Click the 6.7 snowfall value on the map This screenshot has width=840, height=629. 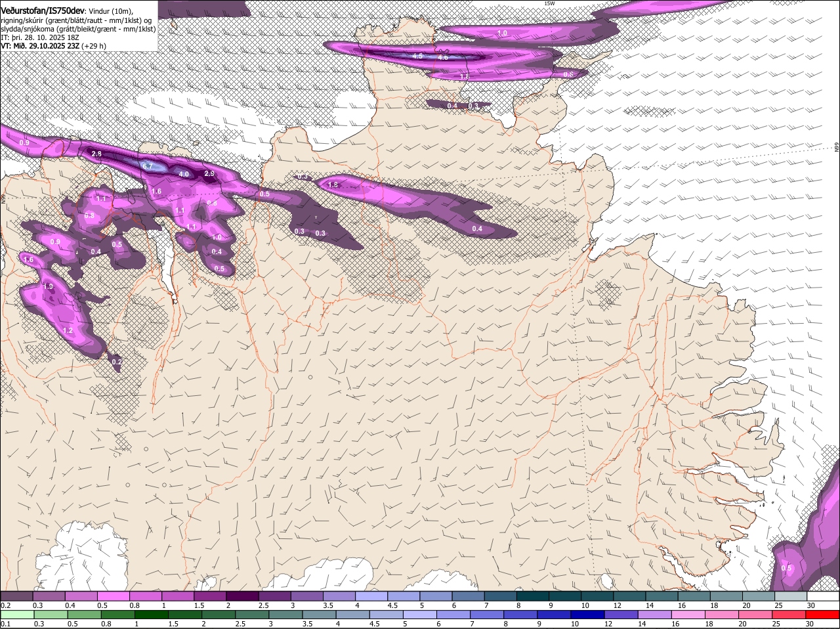click(x=148, y=167)
